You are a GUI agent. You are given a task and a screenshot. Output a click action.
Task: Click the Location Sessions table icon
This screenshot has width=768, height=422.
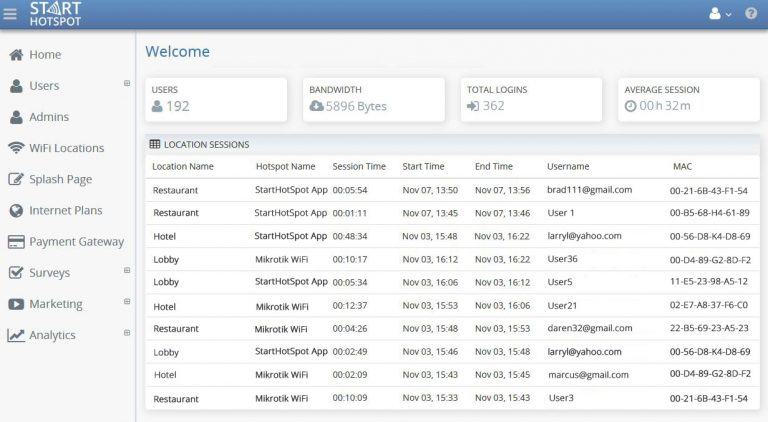coord(154,145)
